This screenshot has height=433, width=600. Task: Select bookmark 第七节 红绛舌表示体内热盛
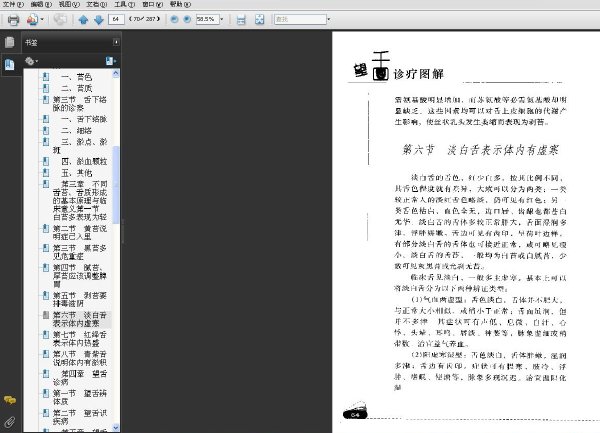(80, 339)
